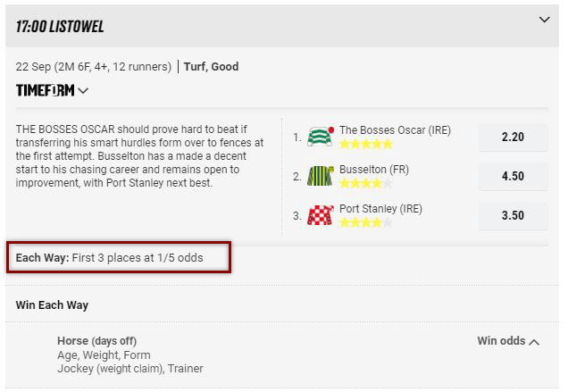Click the Horse (days off) column header
The image size is (568, 392).
(x=96, y=341)
